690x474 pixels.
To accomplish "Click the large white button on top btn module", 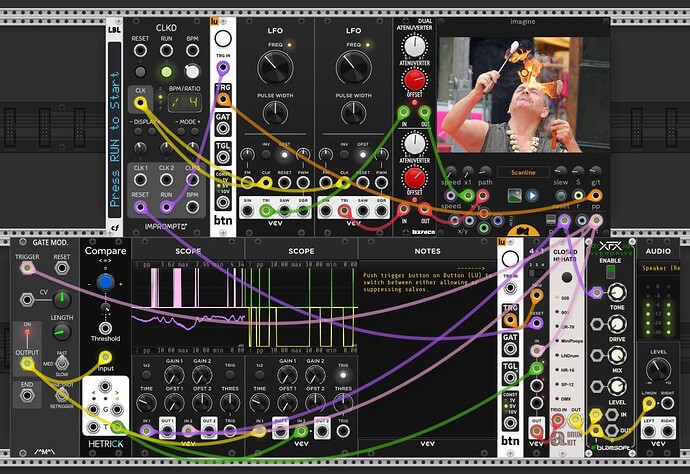I will (223, 39).
